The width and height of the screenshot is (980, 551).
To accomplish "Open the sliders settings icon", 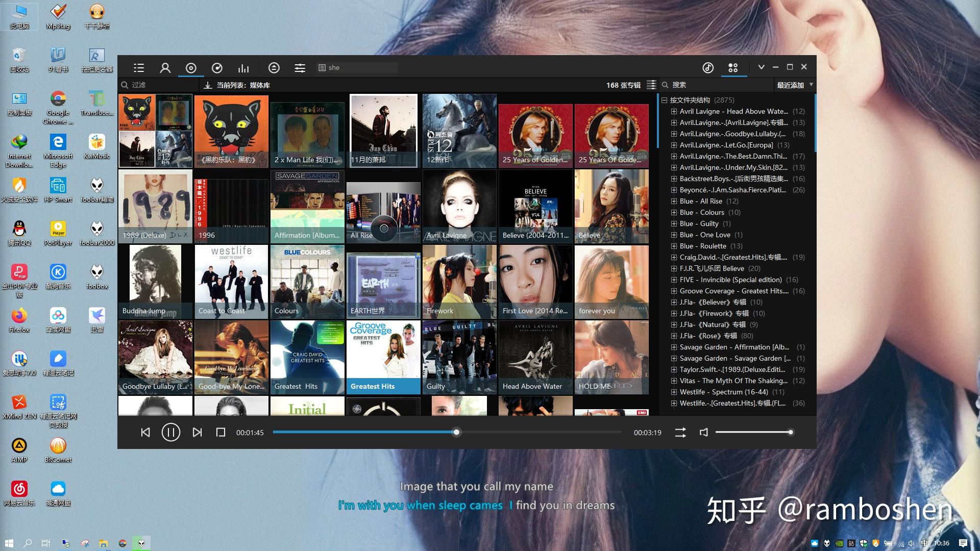I will pyautogui.click(x=300, y=67).
